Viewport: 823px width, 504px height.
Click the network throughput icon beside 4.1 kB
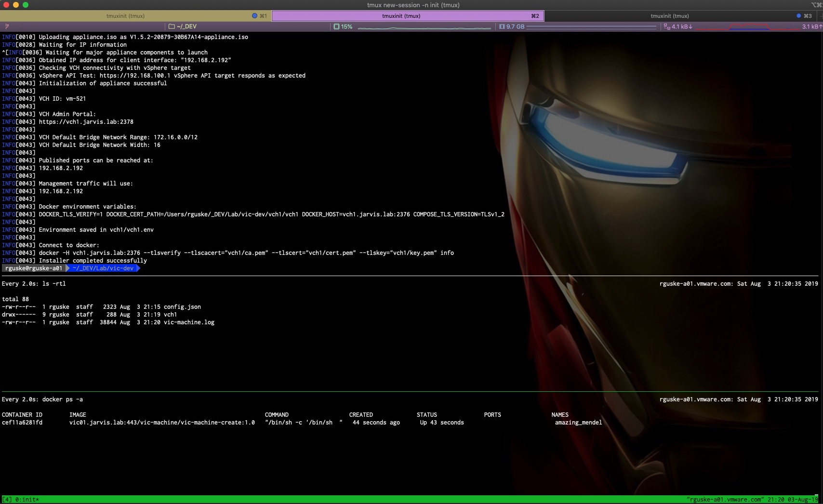coord(667,27)
